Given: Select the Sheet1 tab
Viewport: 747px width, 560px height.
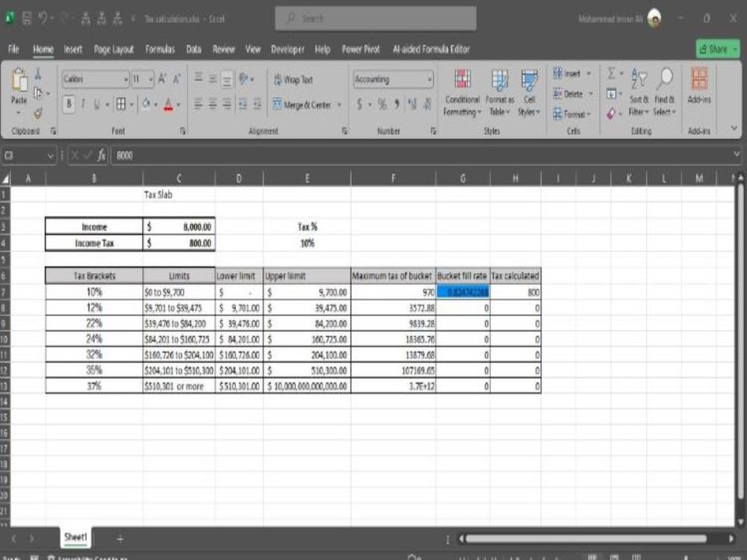Looking at the screenshot, I should click(75, 537).
